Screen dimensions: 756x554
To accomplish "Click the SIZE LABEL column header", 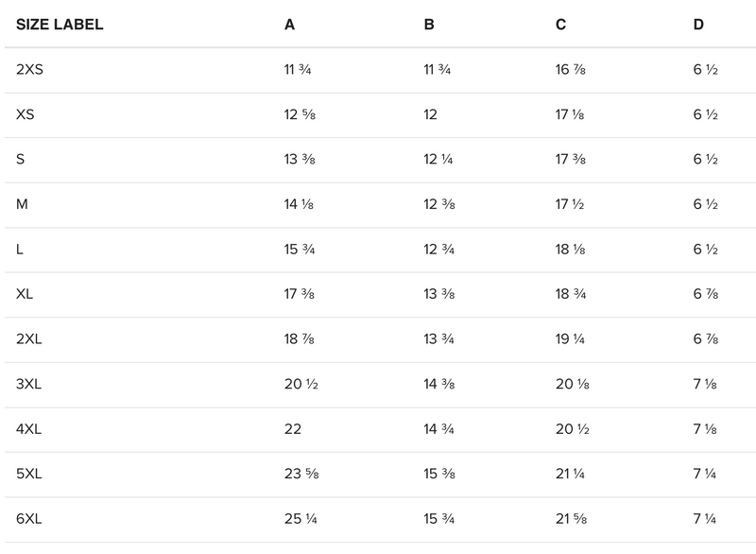I will tap(60, 25).
